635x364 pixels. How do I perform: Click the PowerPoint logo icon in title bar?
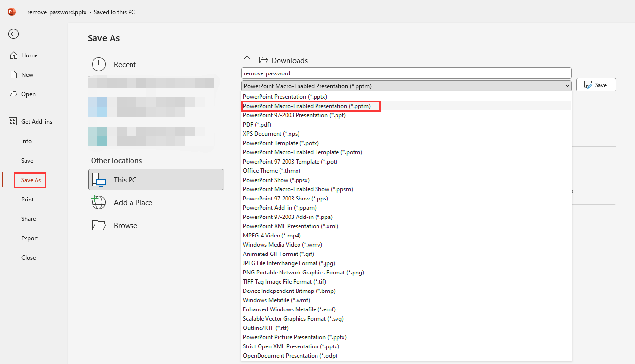tap(12, 12)
